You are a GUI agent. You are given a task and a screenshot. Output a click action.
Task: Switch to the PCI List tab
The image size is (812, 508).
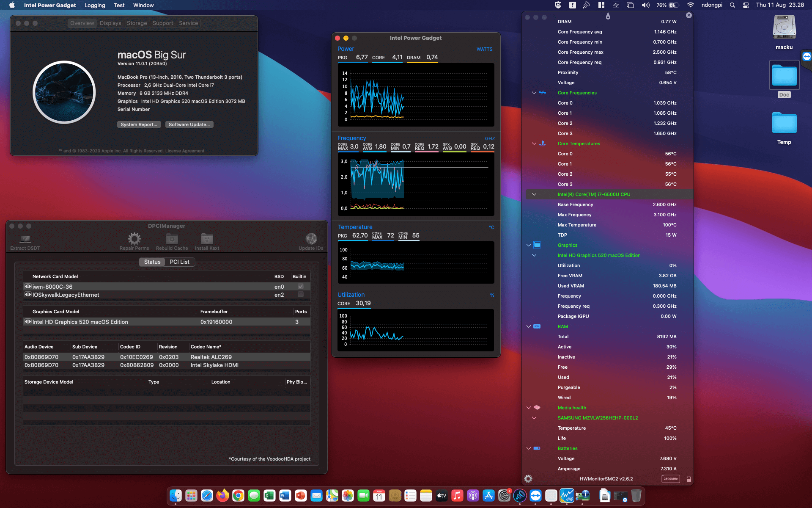pyautogui.click(x=179, y=262)
